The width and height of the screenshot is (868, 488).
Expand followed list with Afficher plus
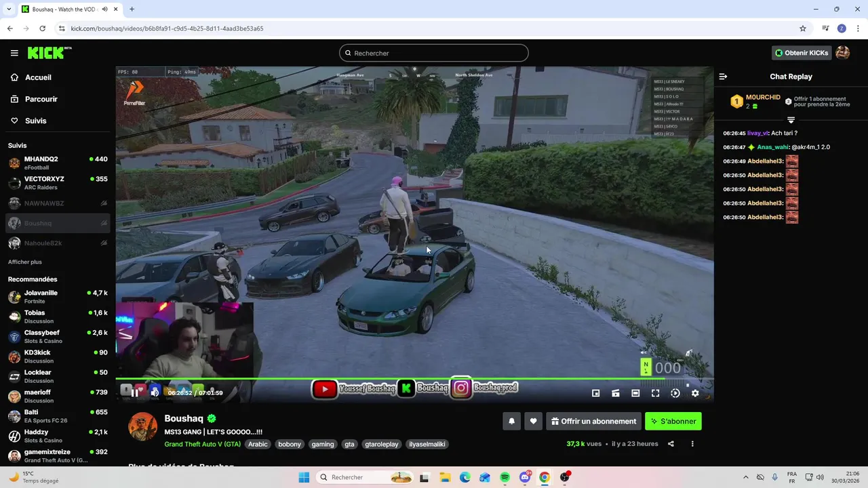pyautogui.click(x=24, y=262)
